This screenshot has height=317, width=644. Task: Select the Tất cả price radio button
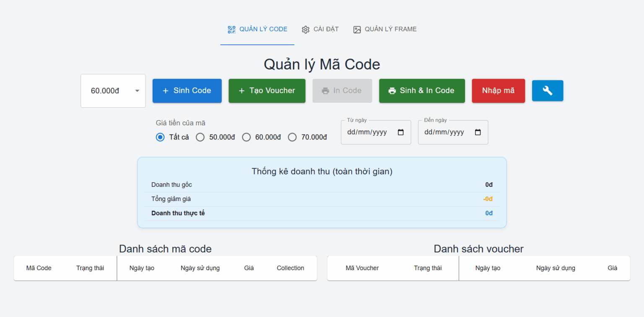tap(160, 137)
